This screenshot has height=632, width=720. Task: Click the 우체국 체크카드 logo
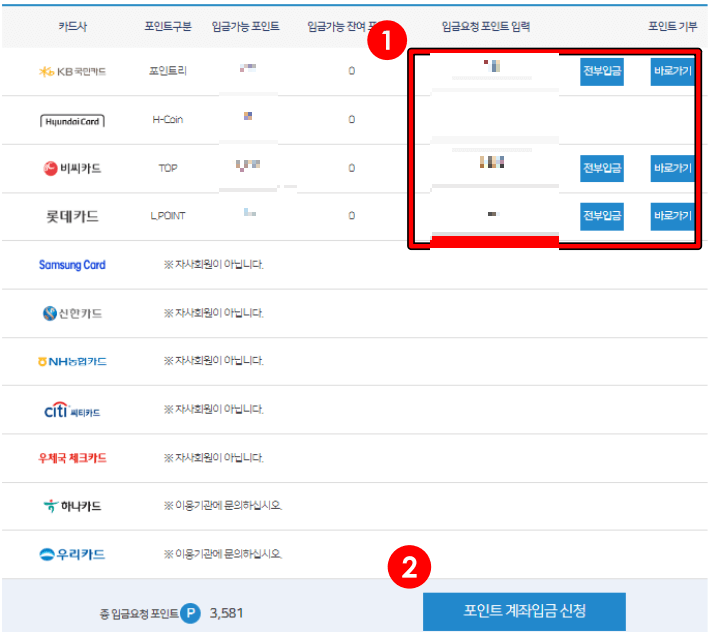point(72,458)
